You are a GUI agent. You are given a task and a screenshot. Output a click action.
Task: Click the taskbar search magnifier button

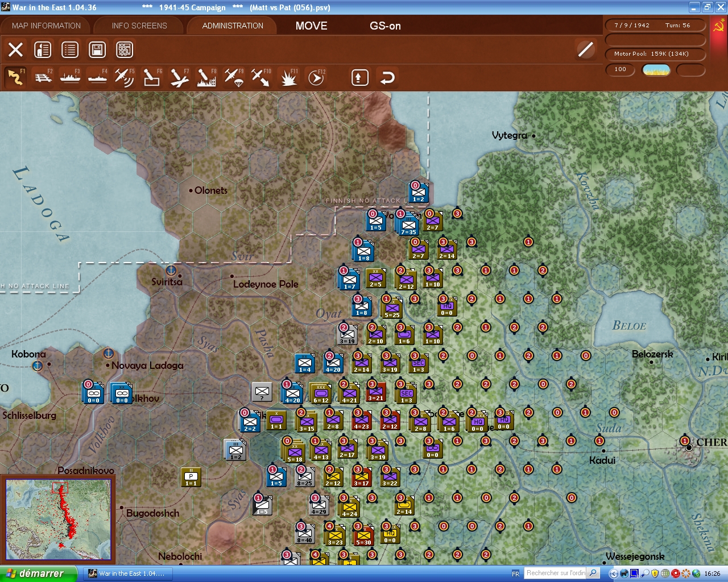pyautogui.click(x=593, y=573)
